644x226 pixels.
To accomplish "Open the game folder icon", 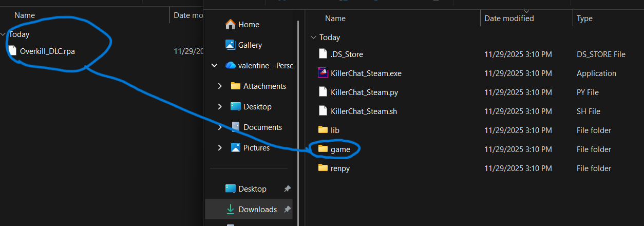I will pos(323,149).
